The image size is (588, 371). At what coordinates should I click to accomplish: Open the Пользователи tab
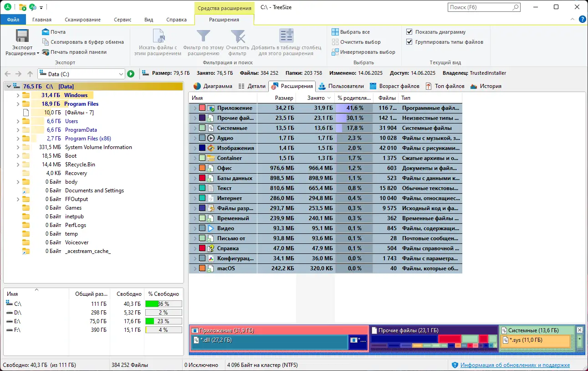click(341, 86)
